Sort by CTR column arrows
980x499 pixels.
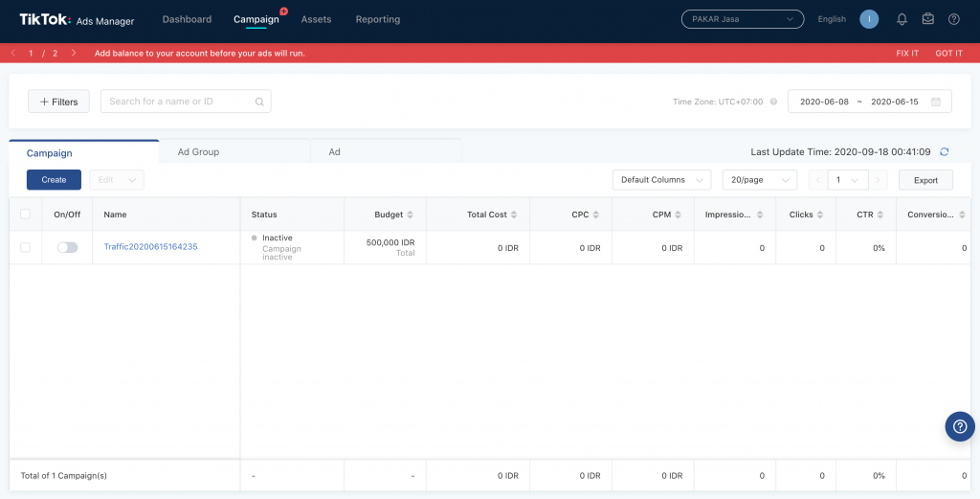(880, 215)
